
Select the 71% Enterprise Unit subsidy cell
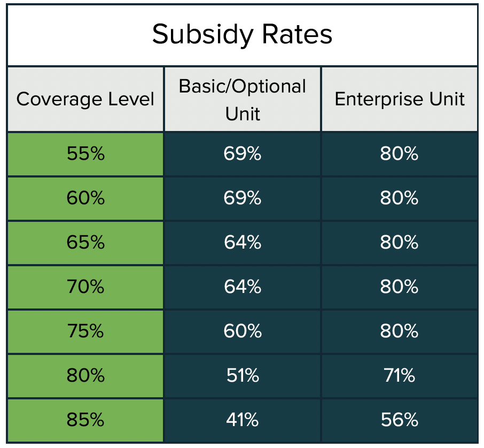pos(400,376)
